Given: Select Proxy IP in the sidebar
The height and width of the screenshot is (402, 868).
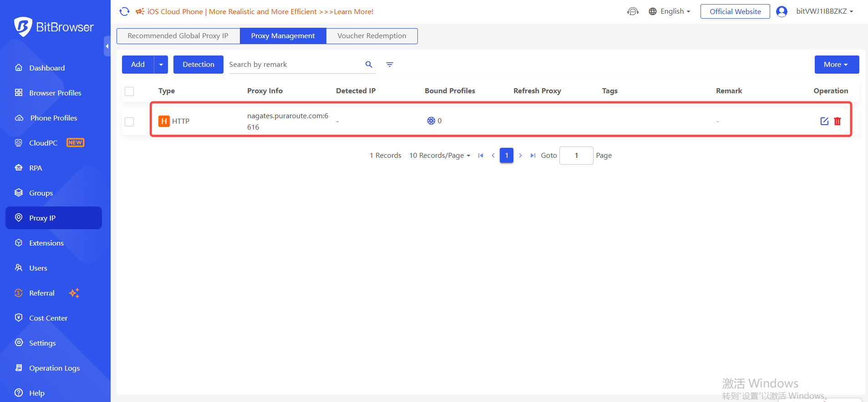Looking at the screenshot, I should (x=54, y=218).
